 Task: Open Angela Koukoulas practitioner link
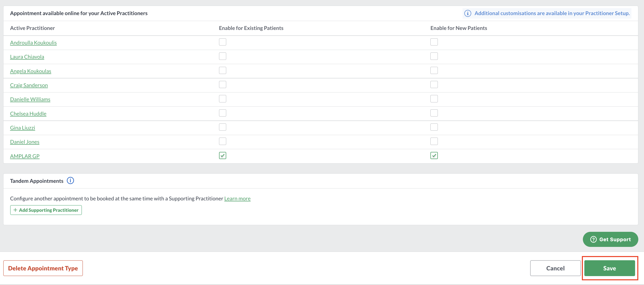coord(30,71)
